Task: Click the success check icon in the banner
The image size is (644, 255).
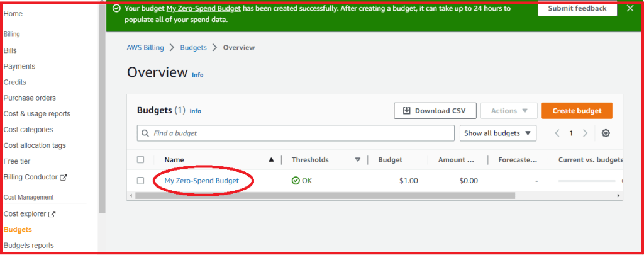Action: (116, 8)
